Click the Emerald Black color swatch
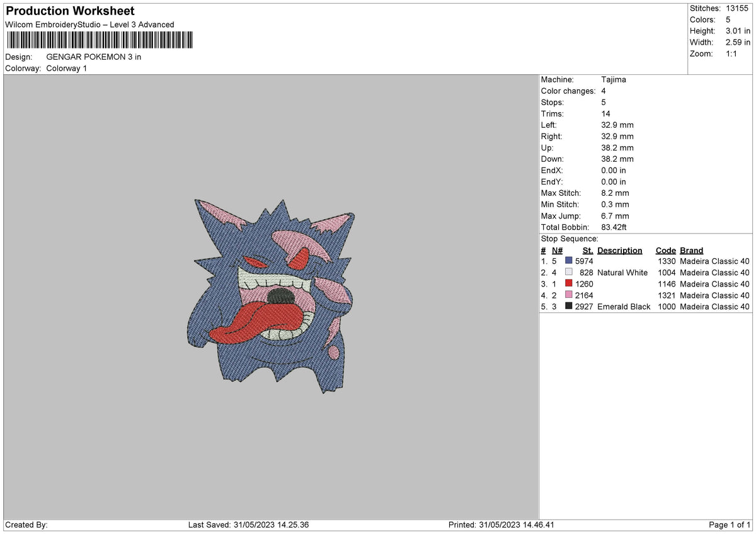The width and height of the screenshot is (756, 534). 569,306
